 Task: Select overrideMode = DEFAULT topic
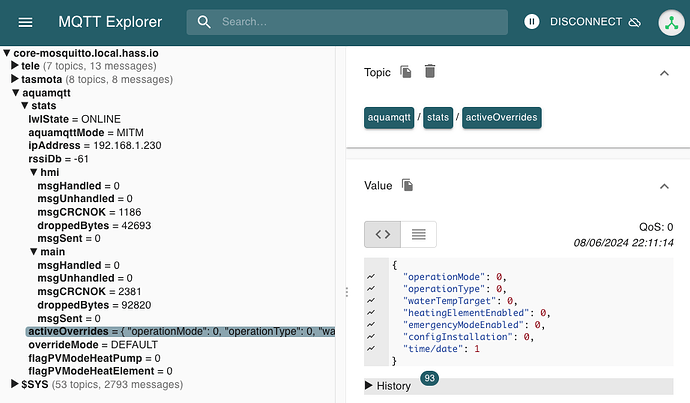point(93,344)
